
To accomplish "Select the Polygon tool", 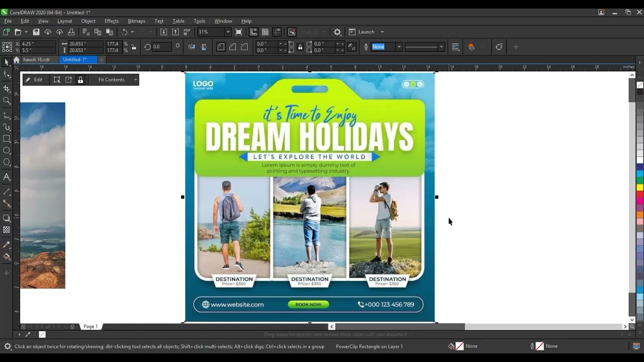I will 7,162.
